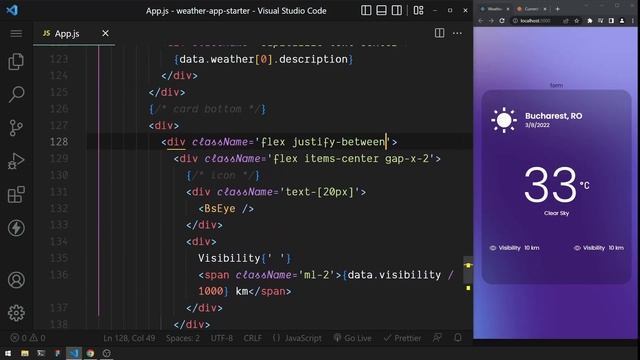
Task: Open Chrome profile avatar
Action: [622, 20]
